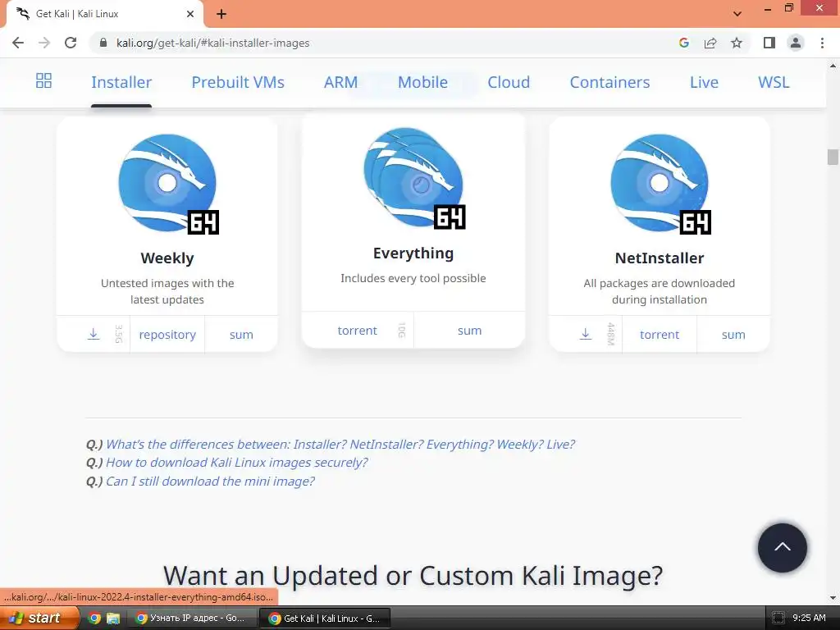Open the platform grid overview icon
This screenshot has width=840, height=630.
43,81
